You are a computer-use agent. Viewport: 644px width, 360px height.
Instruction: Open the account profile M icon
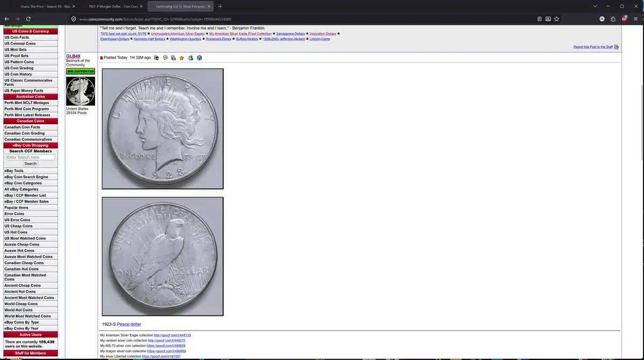[602, 19]
